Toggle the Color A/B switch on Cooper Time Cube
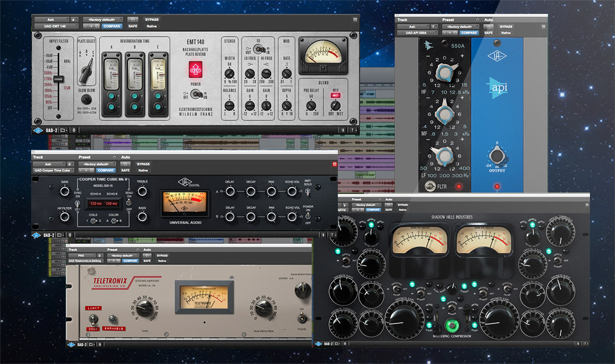This screenshot has width=615, height=364. click(x=114, y=221)
